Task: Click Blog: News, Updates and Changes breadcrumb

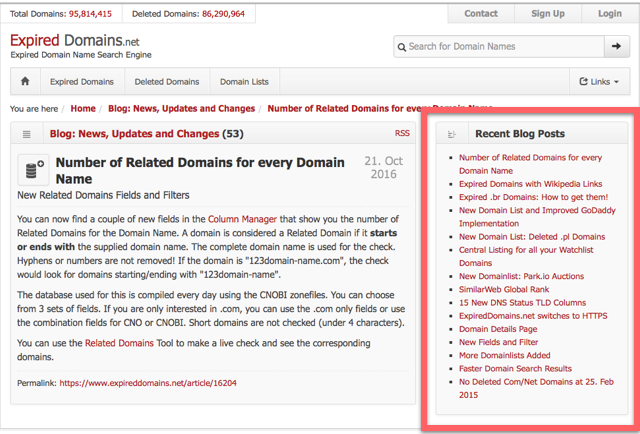Action: pyautogui.click(x=181, y=109)
